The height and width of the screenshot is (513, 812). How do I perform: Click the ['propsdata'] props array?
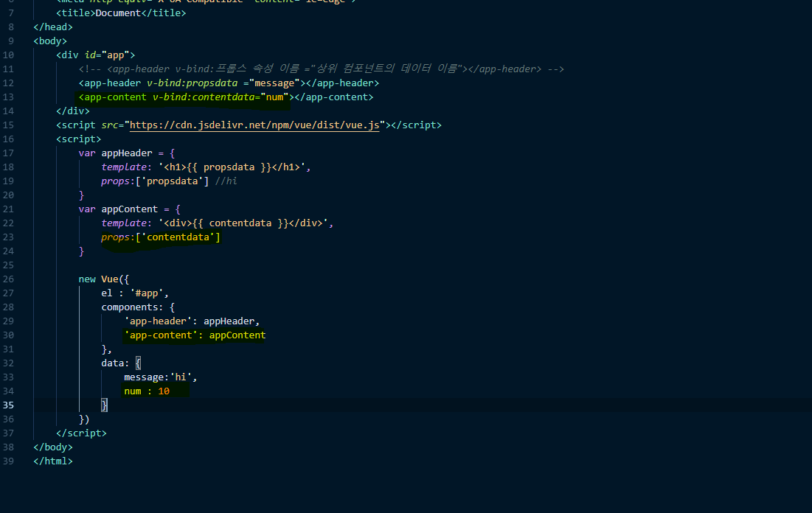[173, 181]
